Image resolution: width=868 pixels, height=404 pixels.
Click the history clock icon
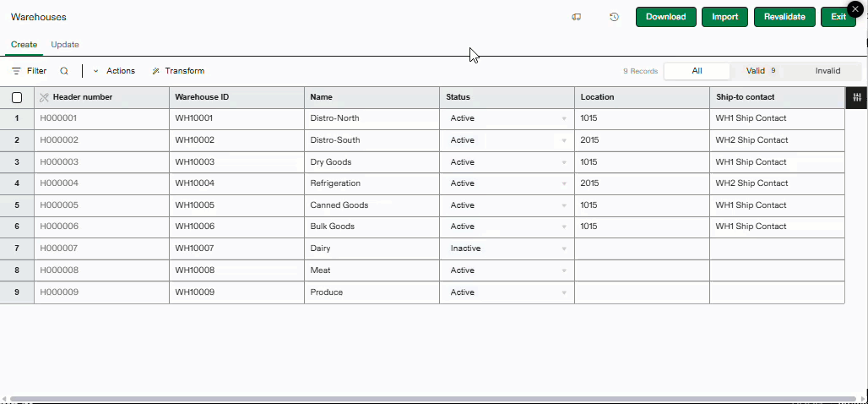[x=614, y=17]
